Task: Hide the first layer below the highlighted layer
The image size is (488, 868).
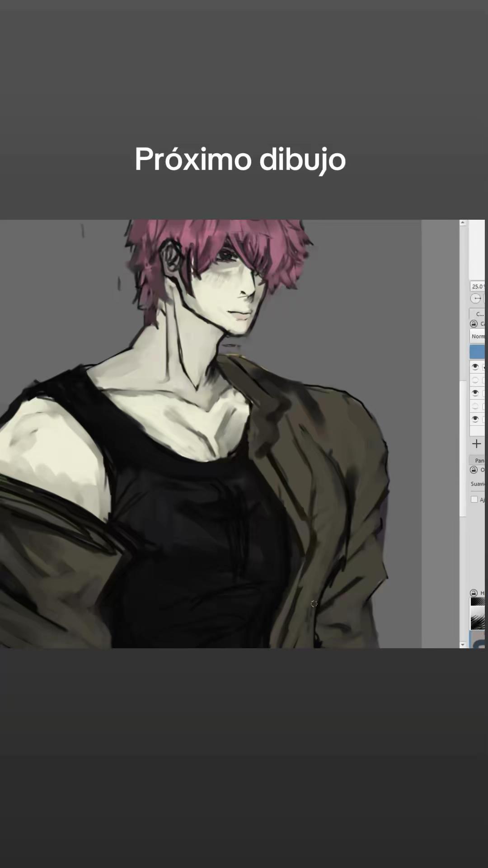Action: 475,367
